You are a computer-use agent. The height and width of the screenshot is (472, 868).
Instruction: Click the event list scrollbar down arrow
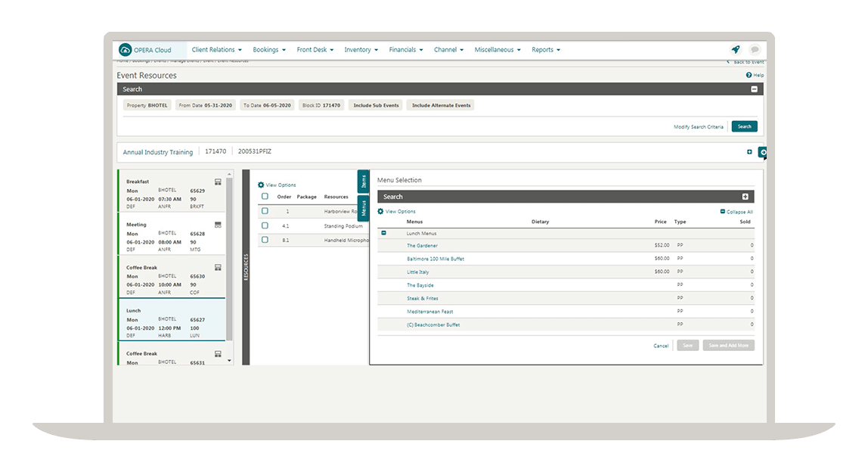click(230, 361)
